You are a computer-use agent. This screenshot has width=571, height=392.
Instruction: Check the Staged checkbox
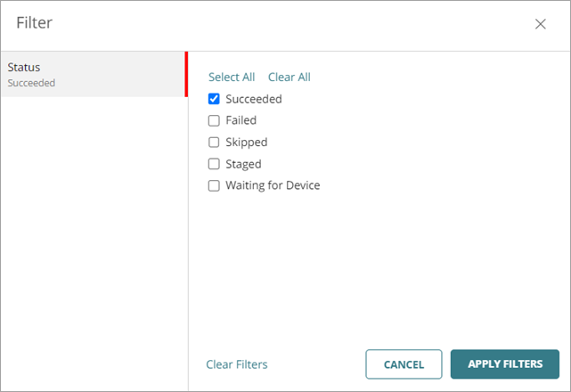click(214, 164)
